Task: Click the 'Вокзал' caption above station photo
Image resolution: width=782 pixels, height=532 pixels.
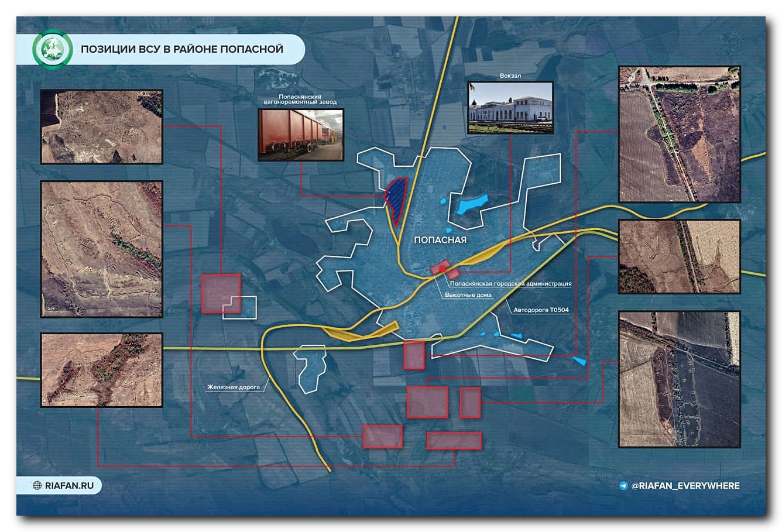Action: click(510, 75)
